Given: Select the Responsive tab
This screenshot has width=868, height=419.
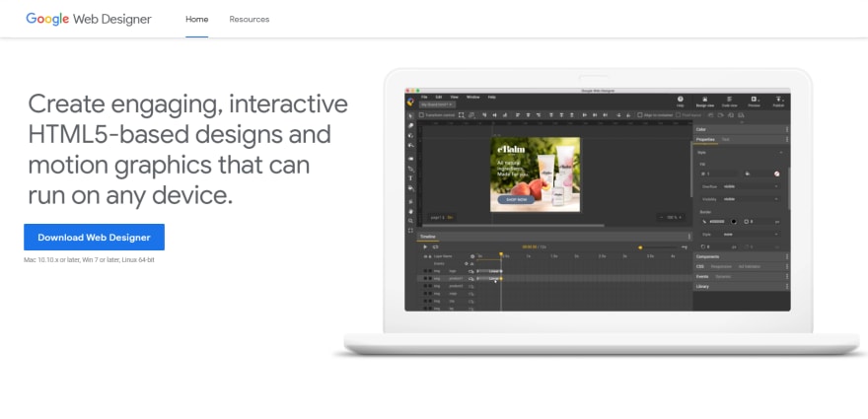Looking at the screenshot, I should point(721,267).
